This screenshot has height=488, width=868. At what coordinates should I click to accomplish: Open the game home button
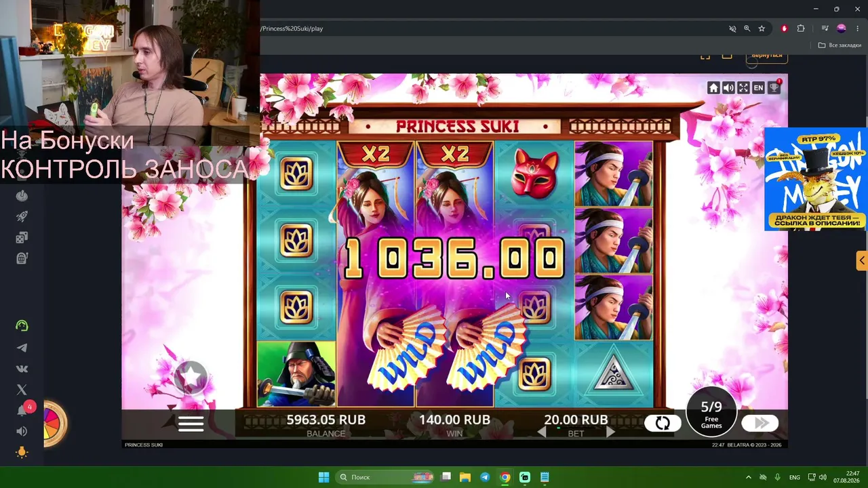(x=713, y=87)
